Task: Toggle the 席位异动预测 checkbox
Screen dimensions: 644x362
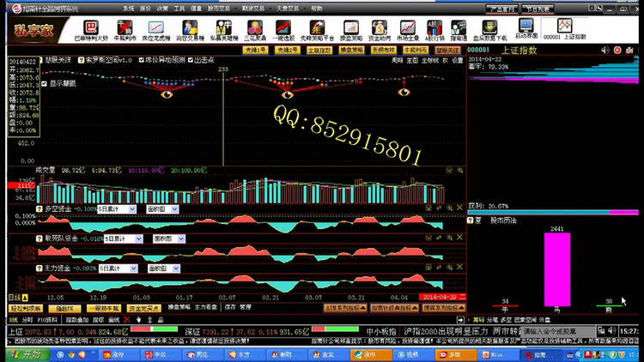Action: (x=143, y=60)
